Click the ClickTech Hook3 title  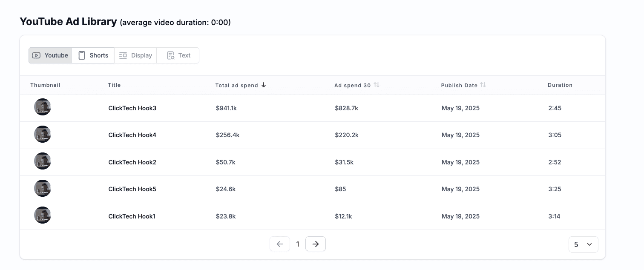pos(132,108)
